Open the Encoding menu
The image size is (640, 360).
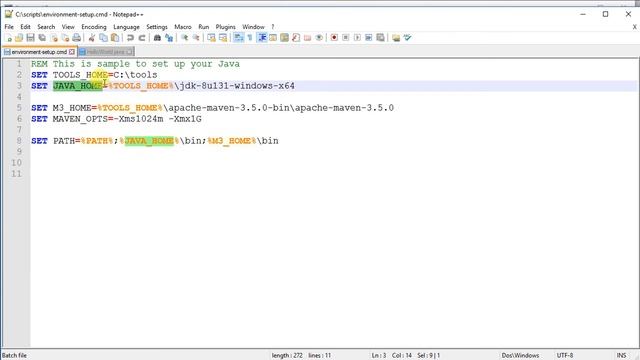click(x=94, y=27)
